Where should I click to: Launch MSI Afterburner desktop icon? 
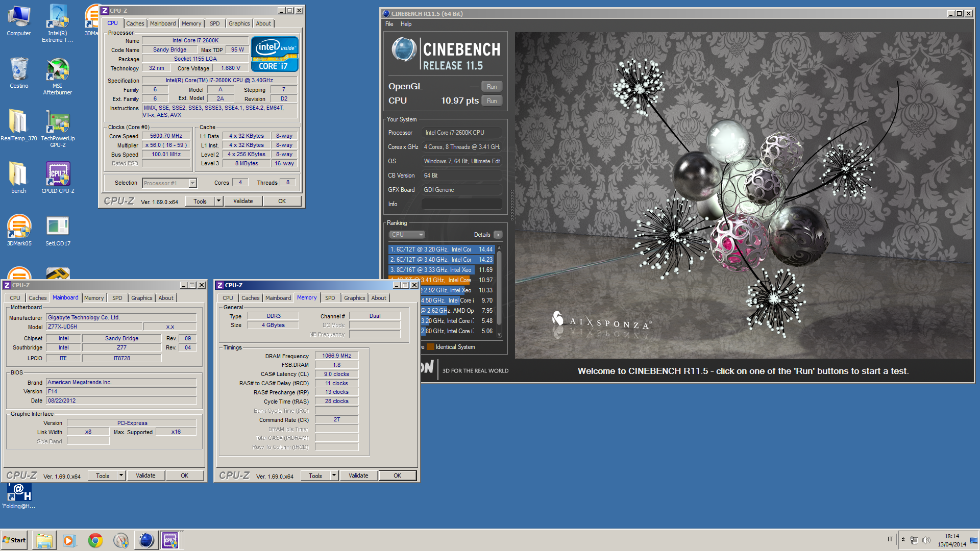(x=58, y=76)
